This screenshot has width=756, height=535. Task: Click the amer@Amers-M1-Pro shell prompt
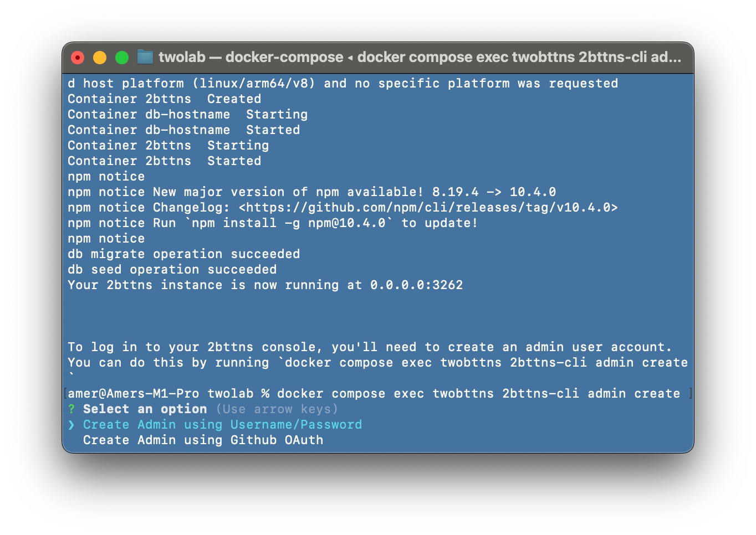[x=133, y=394]
